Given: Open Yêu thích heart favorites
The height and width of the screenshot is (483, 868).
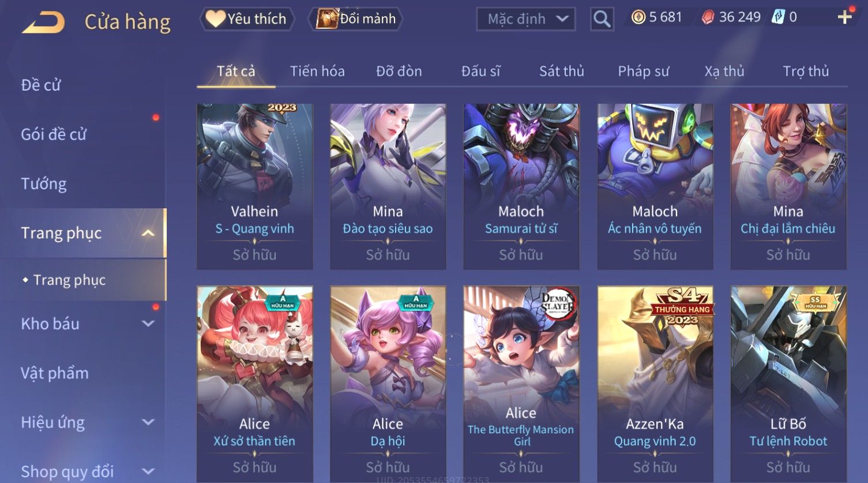Looking at the screenshot, I should (x=247, y=19).
